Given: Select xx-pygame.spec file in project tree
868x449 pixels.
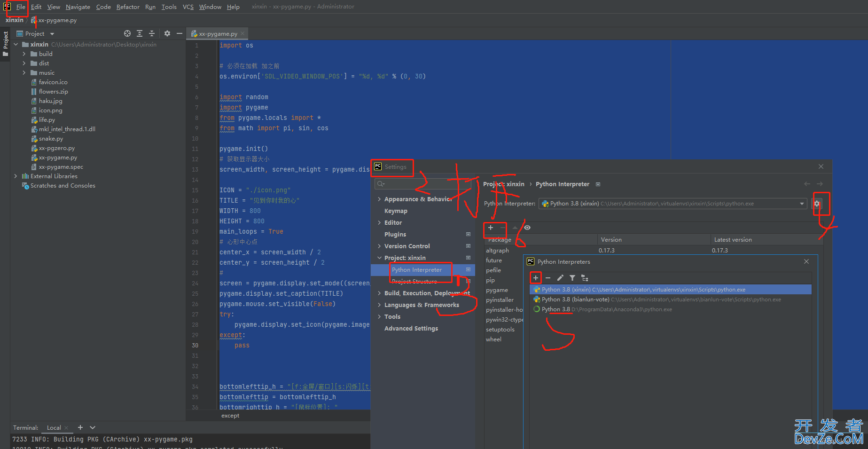Looking at the screenshot, I should (x=61, y=167).
